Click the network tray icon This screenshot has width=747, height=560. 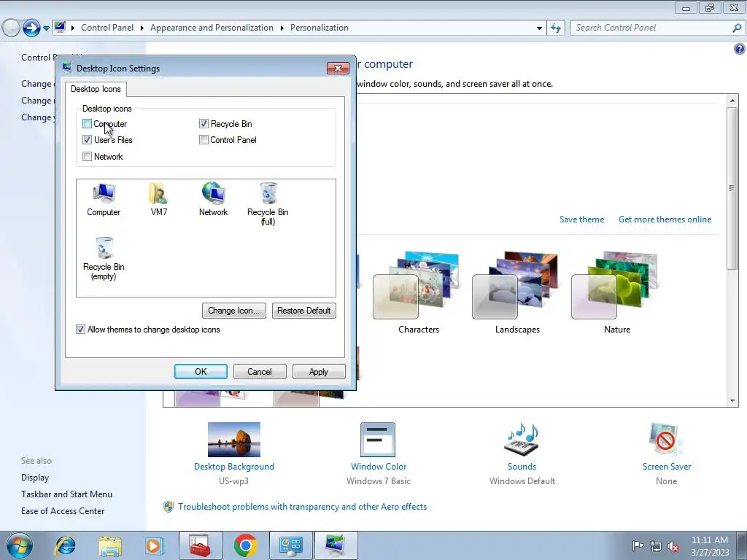(x=656, y=546)
